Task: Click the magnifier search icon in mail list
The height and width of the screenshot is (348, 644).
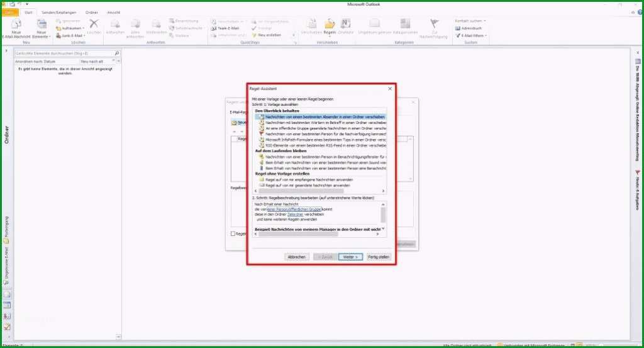Action: coord(116,53)
